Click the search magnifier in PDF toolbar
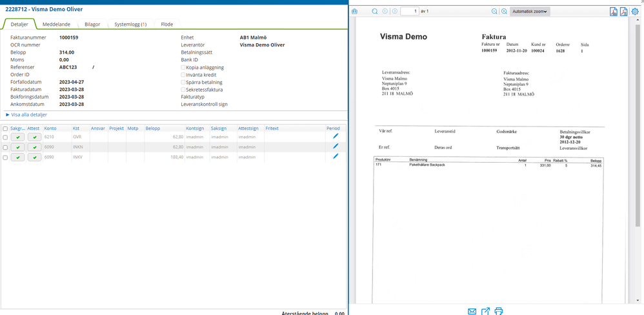The image size is (644, 315). 374,12
